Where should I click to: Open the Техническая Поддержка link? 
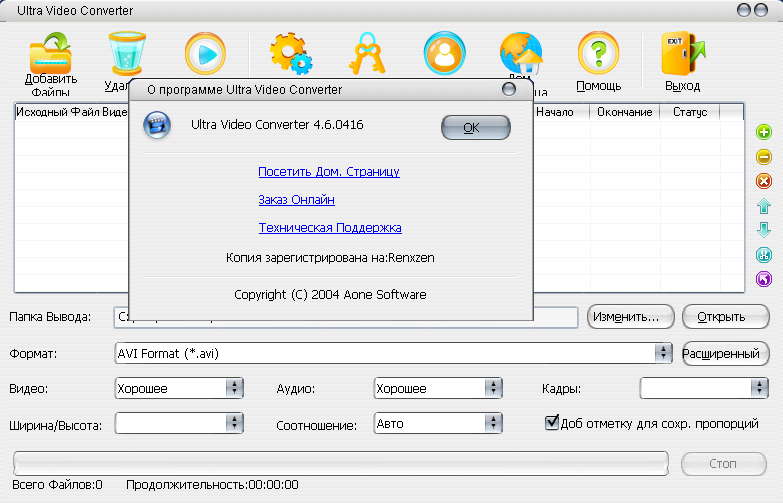click(330, 228)
